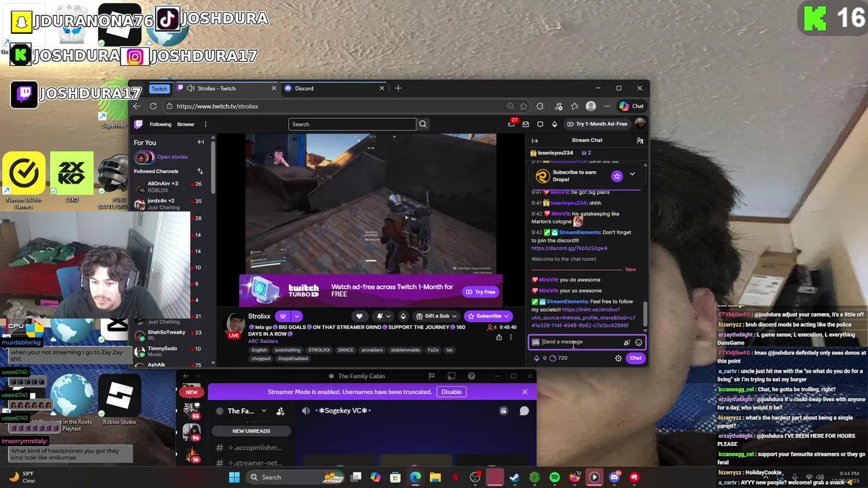Open a new browser tab
Screen dimensions: 868x488
click(x=398, y=88)
